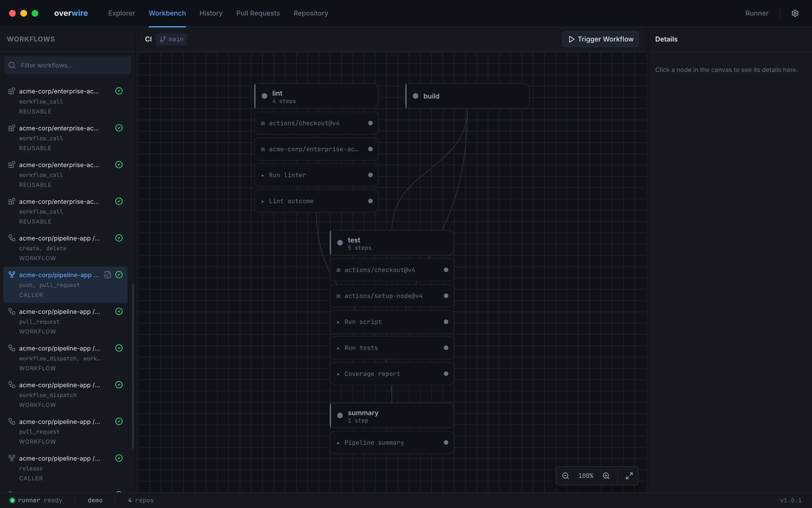Click the branch icon beside main
The width and height of the screenshot is (812, 508).
tap(163, 39)
